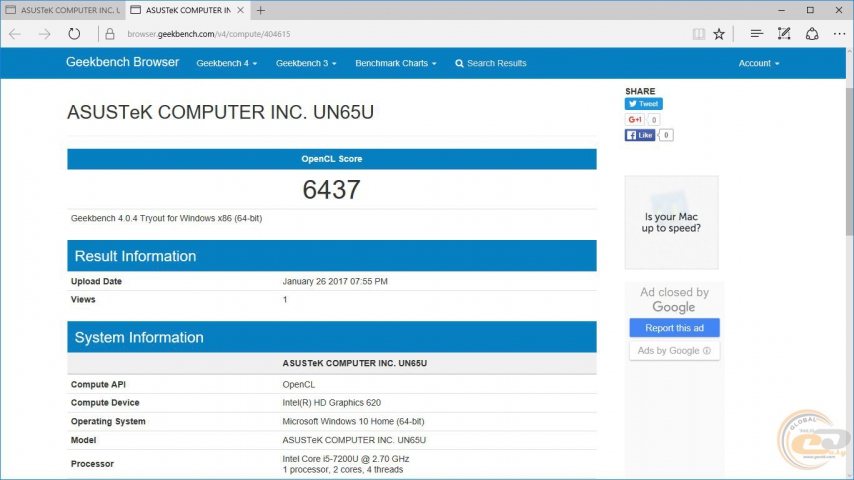Click the browser back arrow

15,34
